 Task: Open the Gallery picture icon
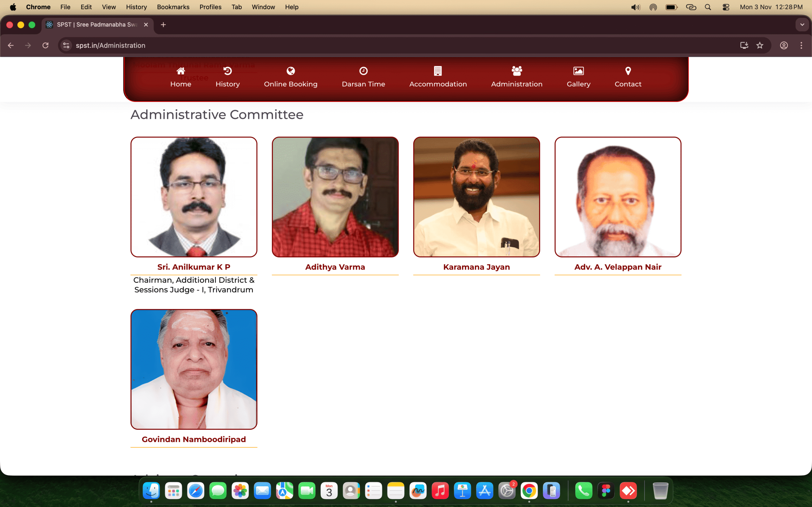point(579,71)
